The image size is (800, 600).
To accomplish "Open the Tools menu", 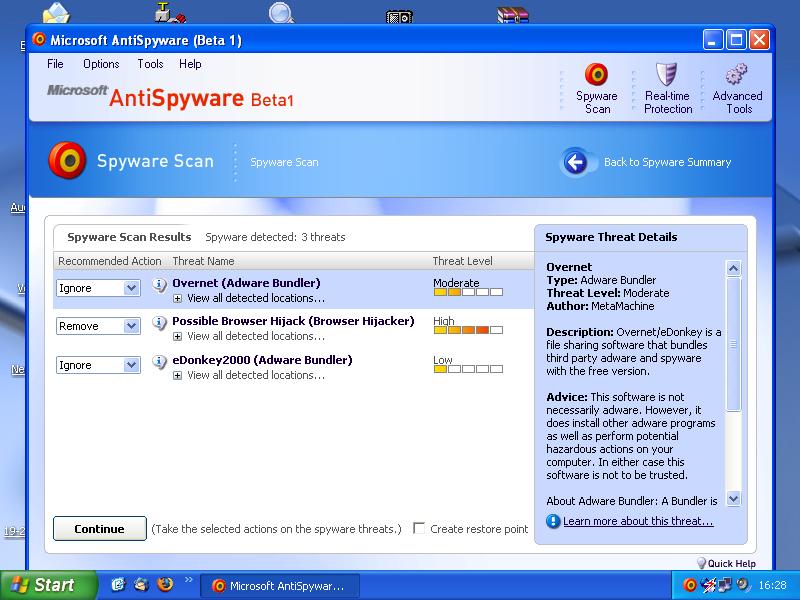I will click(x=150, y=64).
